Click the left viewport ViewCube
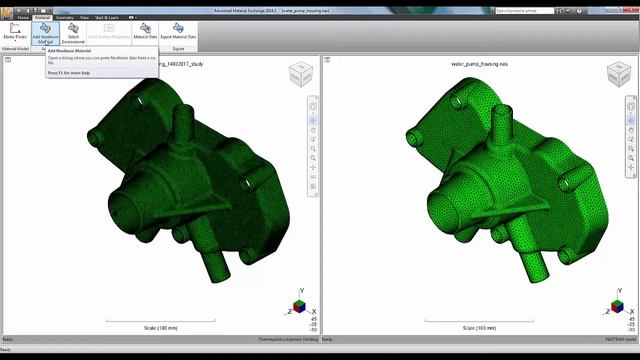 tap(301, 74)
